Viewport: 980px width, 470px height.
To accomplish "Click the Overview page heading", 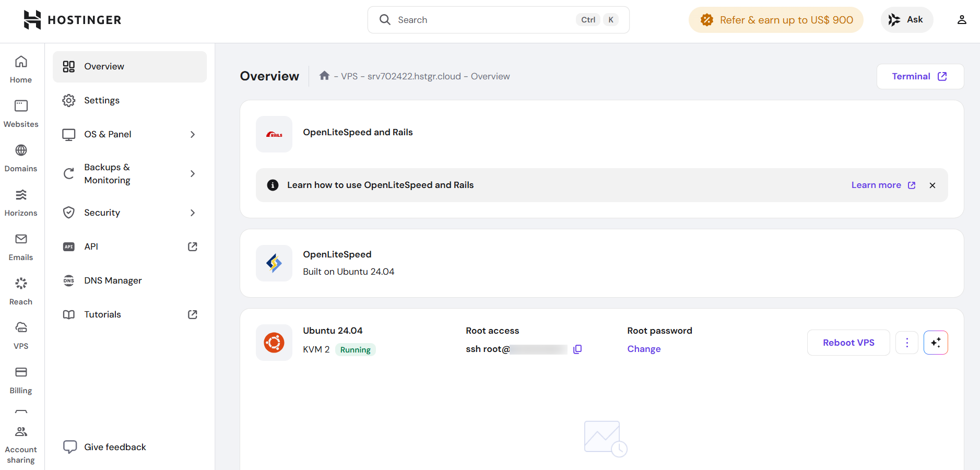I will pos(269,76).
